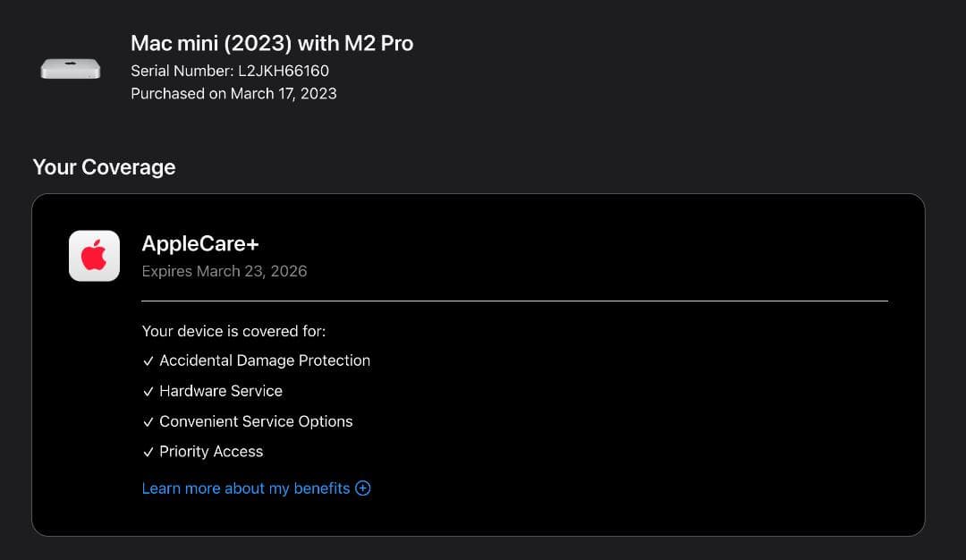966x560 pixels.
Task: Click the divider line under AppleCare+ header
Action: [514, 300]
